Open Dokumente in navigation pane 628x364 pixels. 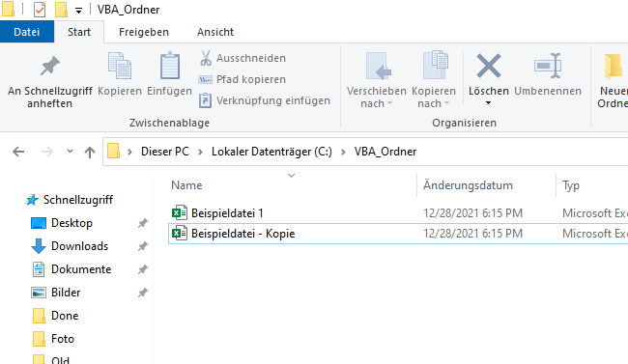pyautogui.click(x=81, y=269)
